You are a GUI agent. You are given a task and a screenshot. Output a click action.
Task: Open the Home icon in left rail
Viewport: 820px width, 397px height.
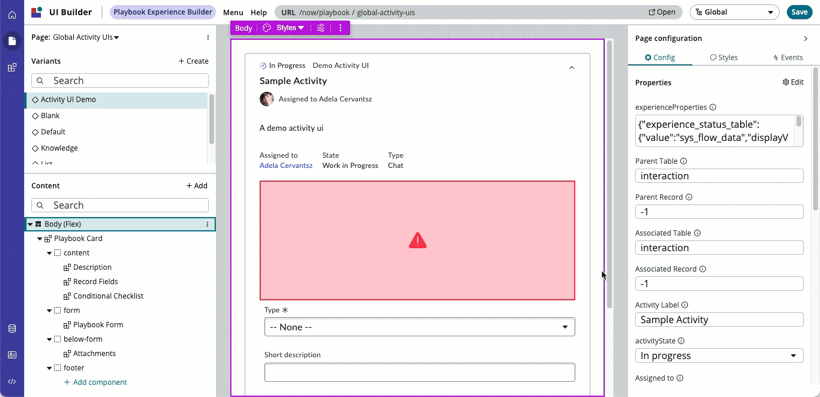(x=12, y=15)
